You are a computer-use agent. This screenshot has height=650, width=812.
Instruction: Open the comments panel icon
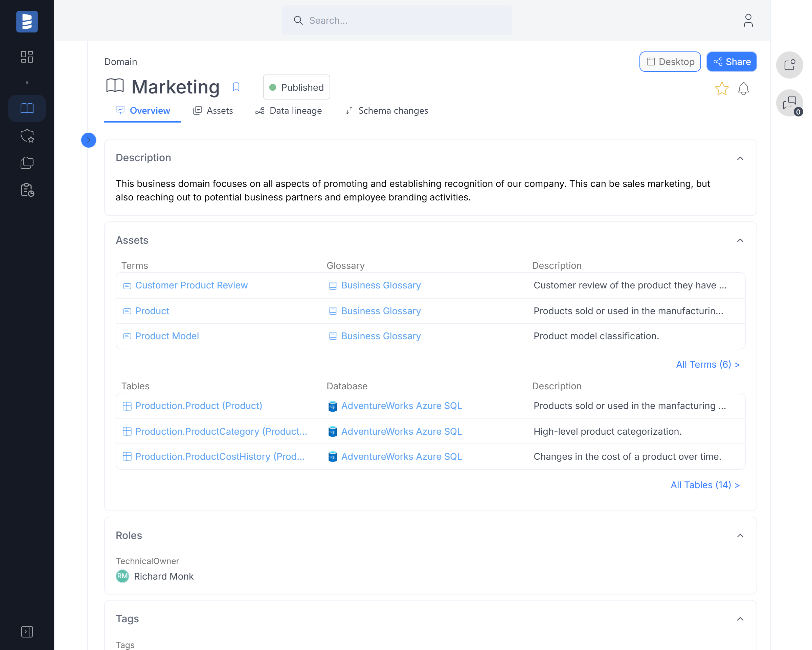(x=789, y=103)
